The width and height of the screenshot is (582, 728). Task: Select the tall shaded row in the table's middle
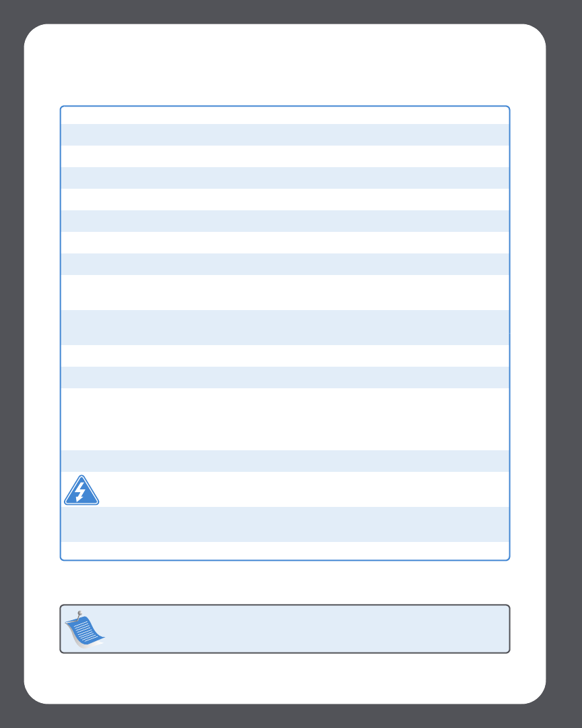point(285,328)
